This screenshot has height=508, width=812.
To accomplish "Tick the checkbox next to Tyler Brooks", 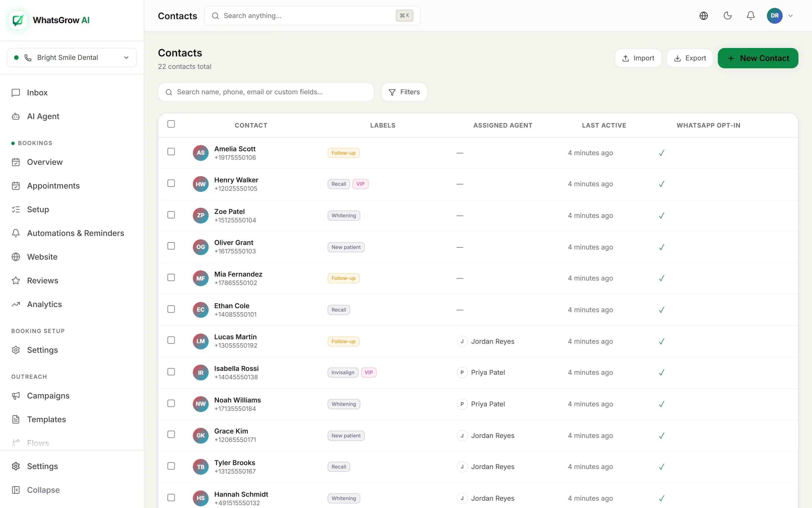I will click(171, 466).
